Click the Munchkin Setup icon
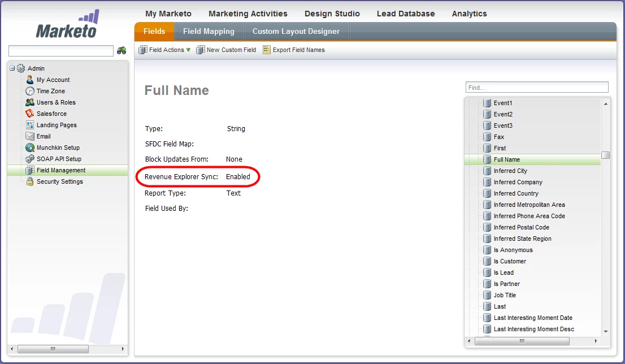625x364 pixels. 30,148
